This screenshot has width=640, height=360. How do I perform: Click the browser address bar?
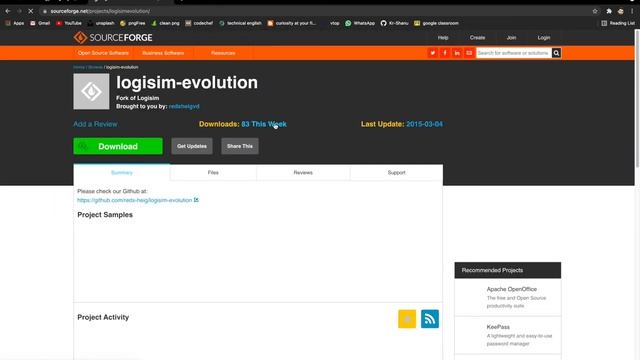[314, 11]
